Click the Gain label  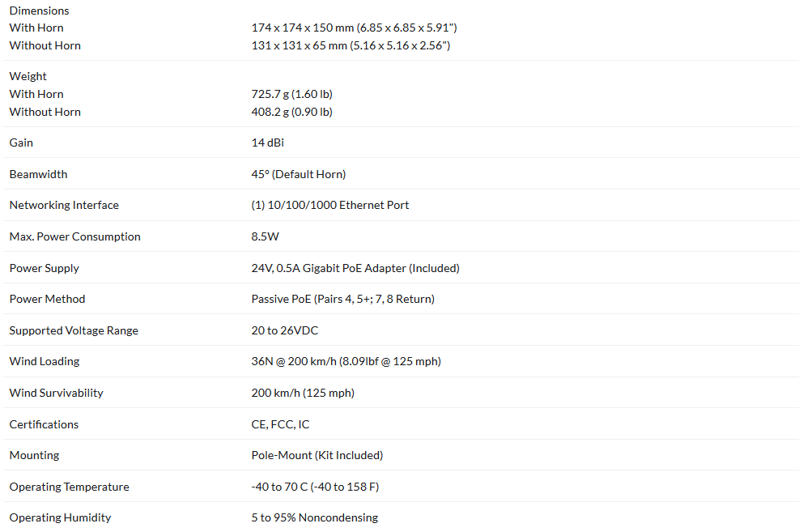[x=21, y=143]
